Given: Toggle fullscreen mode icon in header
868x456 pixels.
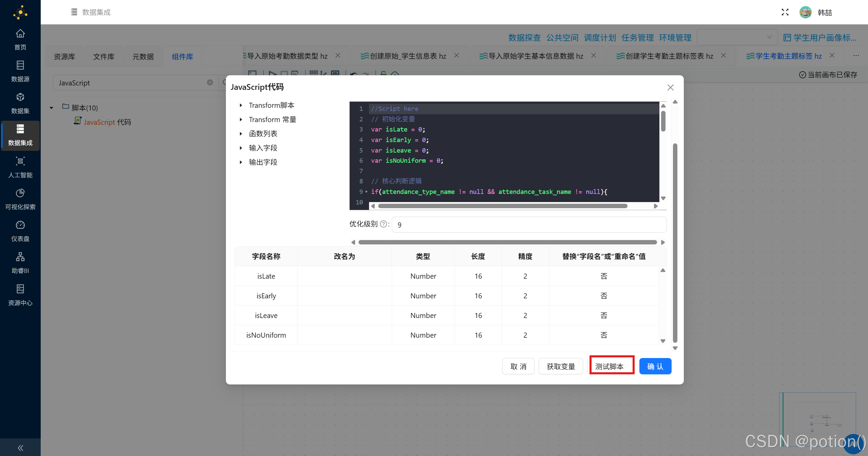Looking at the screenshot, I should click(785, 12).
